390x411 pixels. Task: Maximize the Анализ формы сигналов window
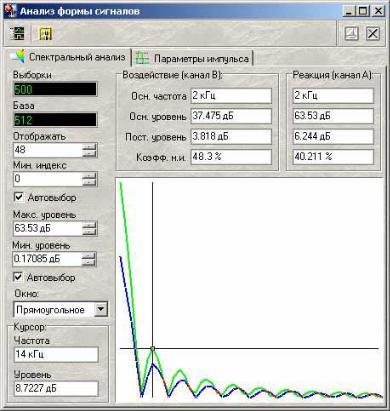click(x=363, y=11)
